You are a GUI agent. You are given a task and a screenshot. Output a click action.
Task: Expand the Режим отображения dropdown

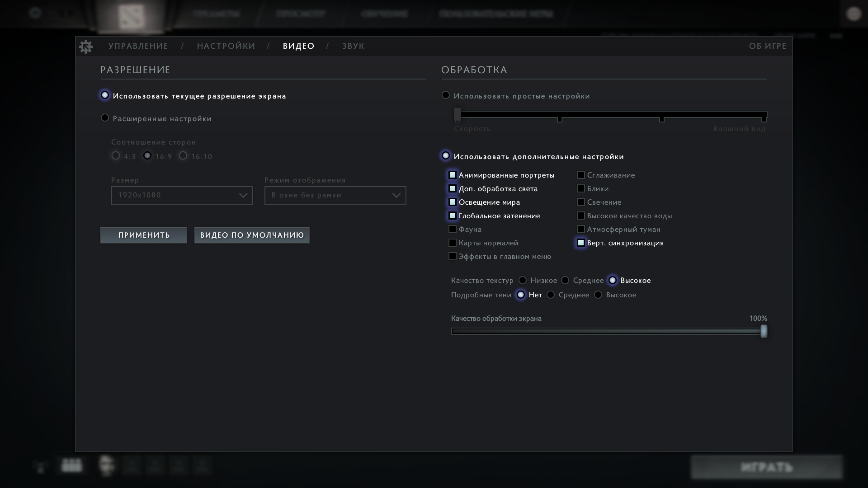click(335, 195)
